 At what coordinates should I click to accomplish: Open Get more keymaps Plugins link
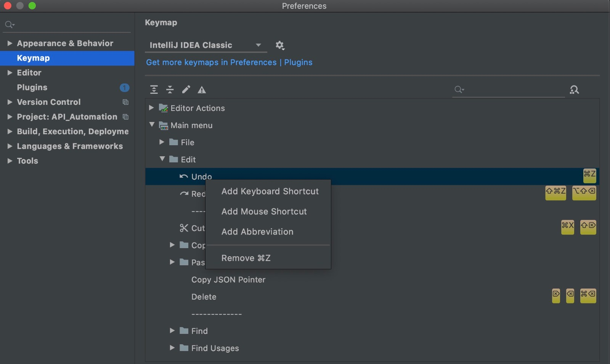[x=229, y=63]
